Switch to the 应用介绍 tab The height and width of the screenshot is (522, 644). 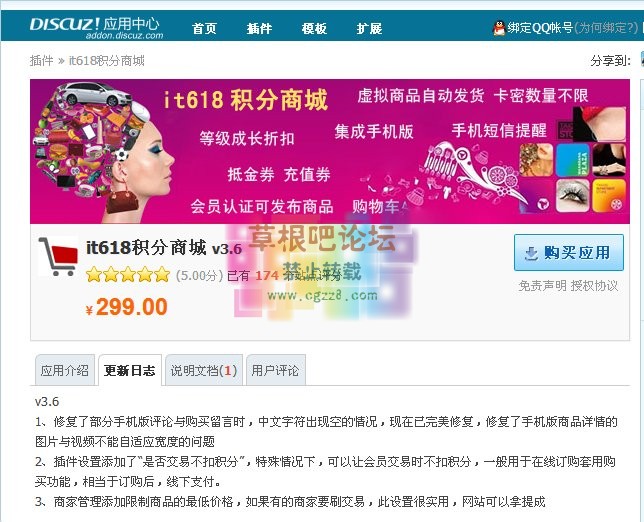point(65,370)
